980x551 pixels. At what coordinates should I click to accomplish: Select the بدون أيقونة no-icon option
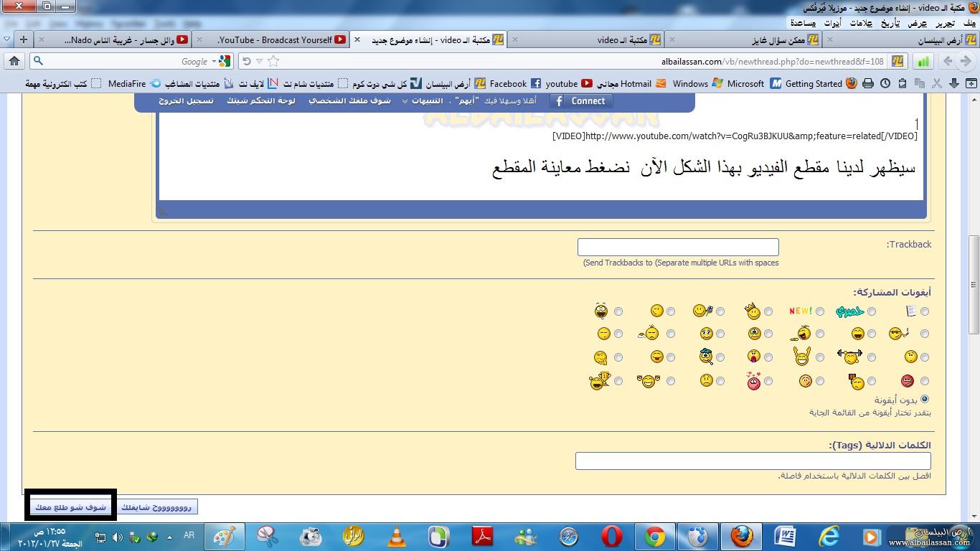pos(925,399)
